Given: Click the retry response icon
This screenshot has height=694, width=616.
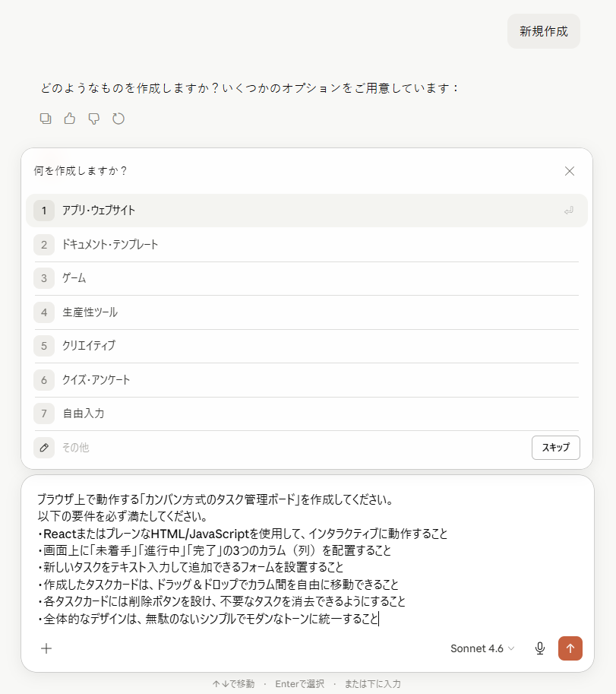Looking at the screenshot, I should click(118, 119).
